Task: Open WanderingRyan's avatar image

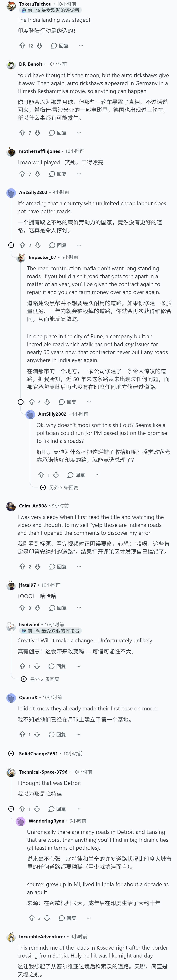Action: tap(21, 821)
